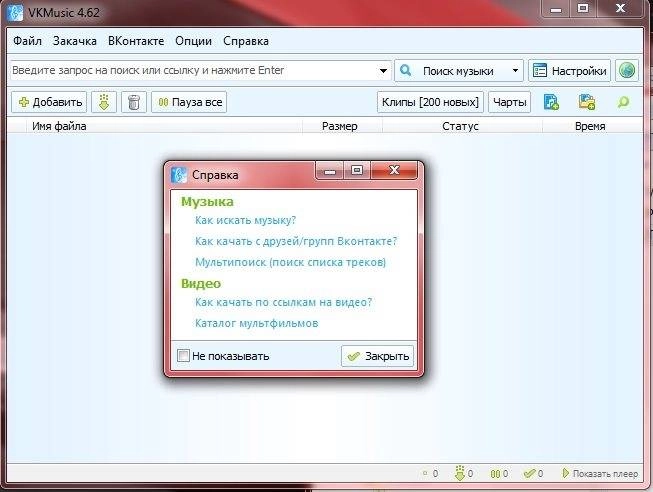Expand the search query history dropdown arrow

click(384, 71)
